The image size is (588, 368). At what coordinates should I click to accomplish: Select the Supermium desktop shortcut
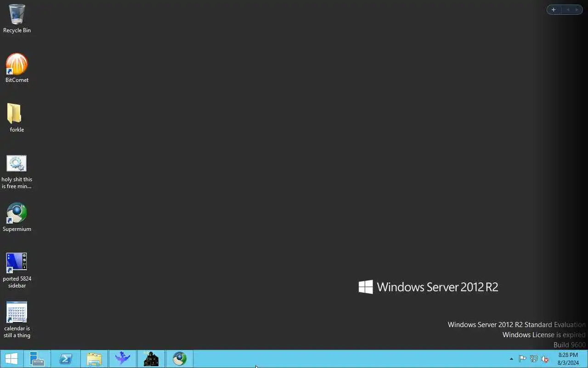pyautogui.click(x=17, y=217)
